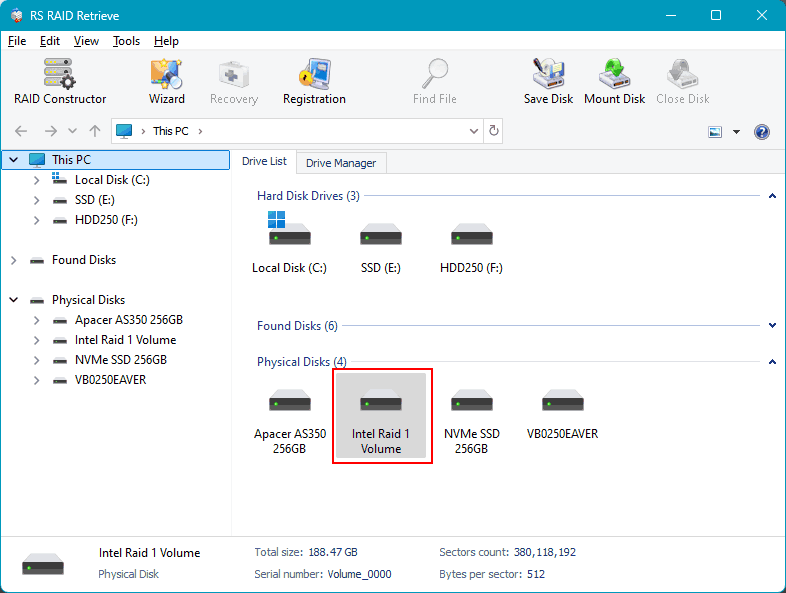Expand NVMe SSD 256GB tree node
The height and width of the screenshot is (593, 786).
36,360
